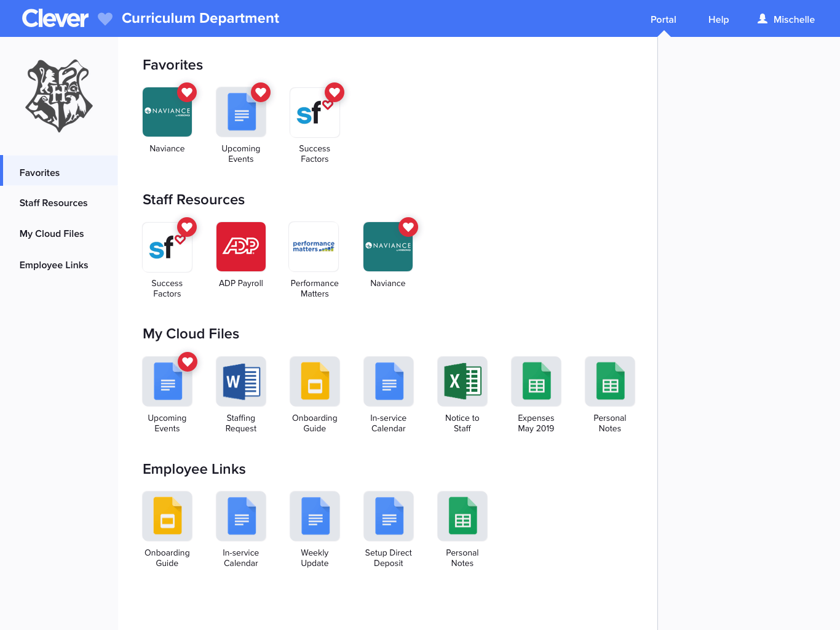
Task: Toggle heart on Upcoming Events in Cloud Files
Action: point(188,362)
